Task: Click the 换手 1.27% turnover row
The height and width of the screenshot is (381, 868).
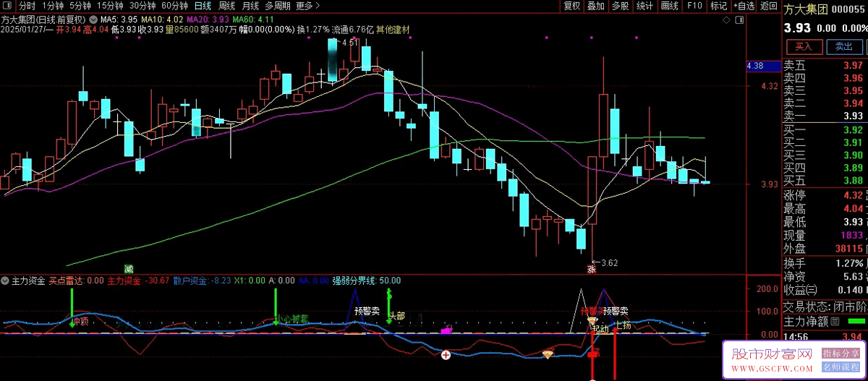Action: [825, 263]
